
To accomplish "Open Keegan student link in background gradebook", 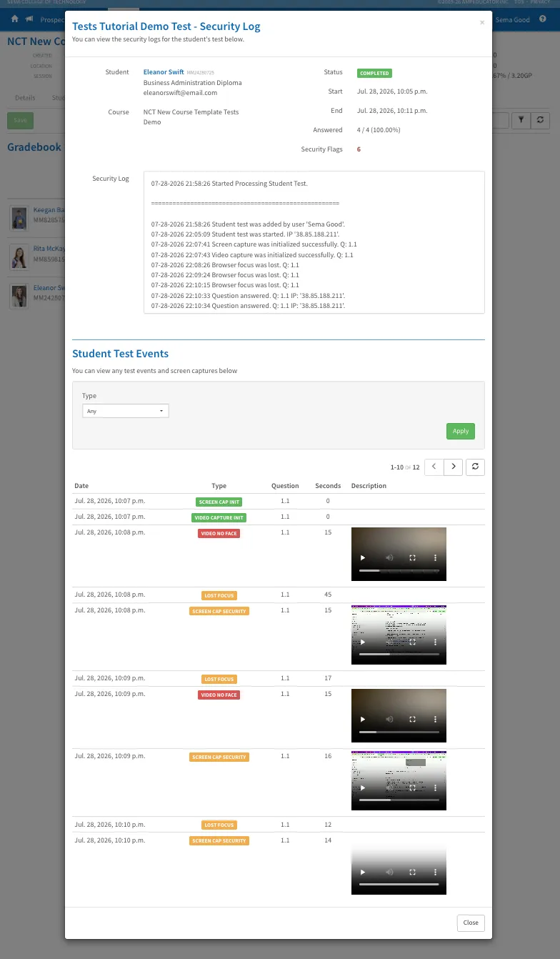I will pyautogui.click(x=49, y=210).
